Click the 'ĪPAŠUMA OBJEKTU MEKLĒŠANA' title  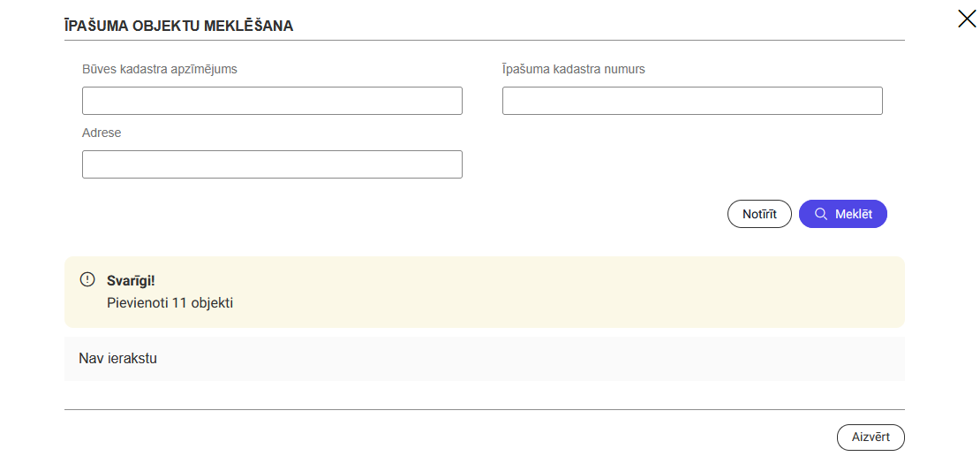pos(178,26)
